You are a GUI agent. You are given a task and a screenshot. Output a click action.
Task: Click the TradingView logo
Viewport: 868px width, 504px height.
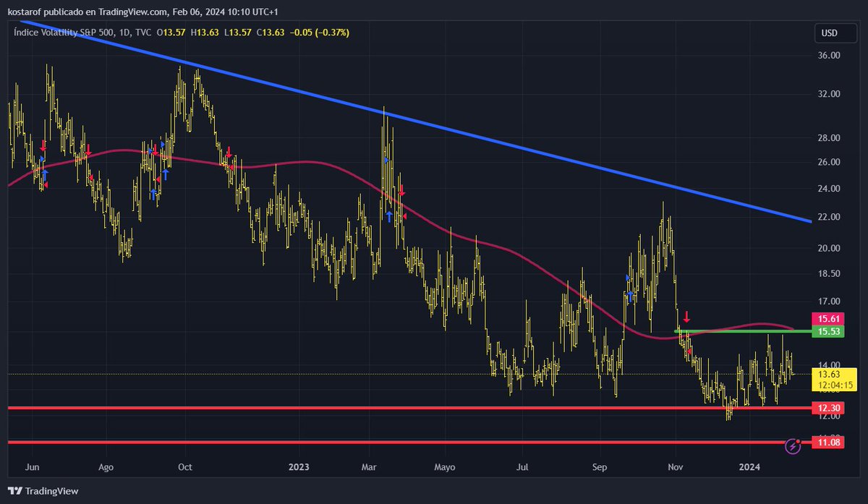(45, 491)
